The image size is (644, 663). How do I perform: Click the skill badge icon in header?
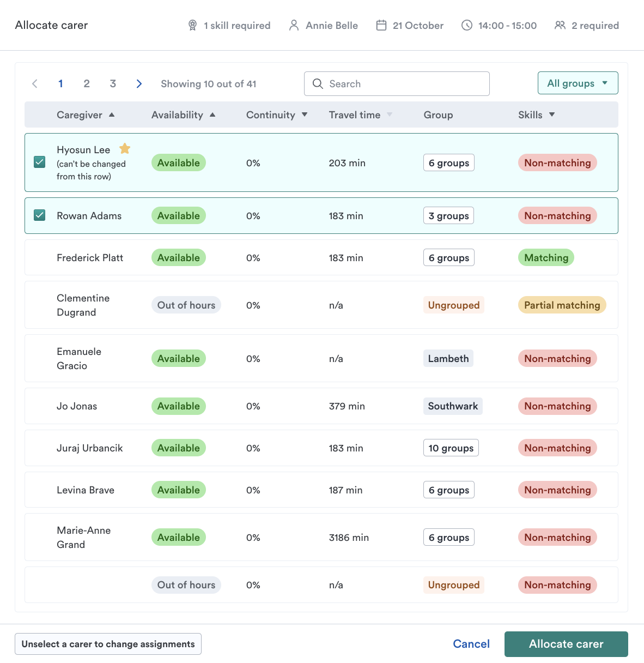coord(192,26)
